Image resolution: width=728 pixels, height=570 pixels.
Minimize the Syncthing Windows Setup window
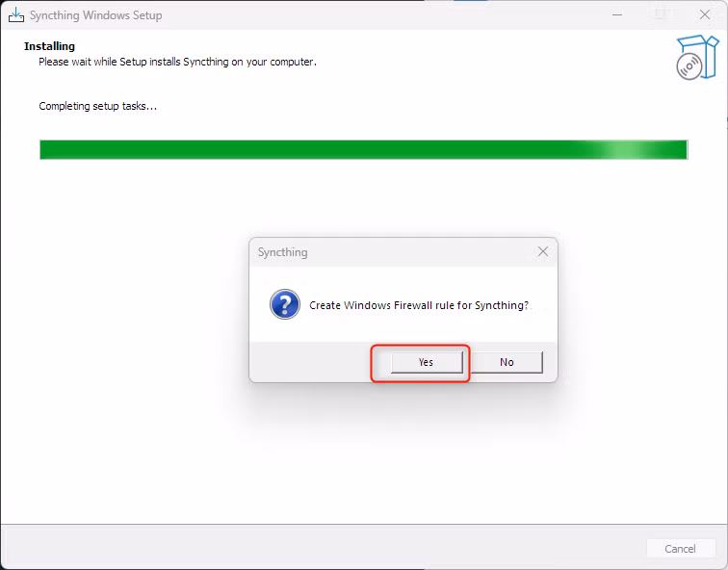[617, 14]
